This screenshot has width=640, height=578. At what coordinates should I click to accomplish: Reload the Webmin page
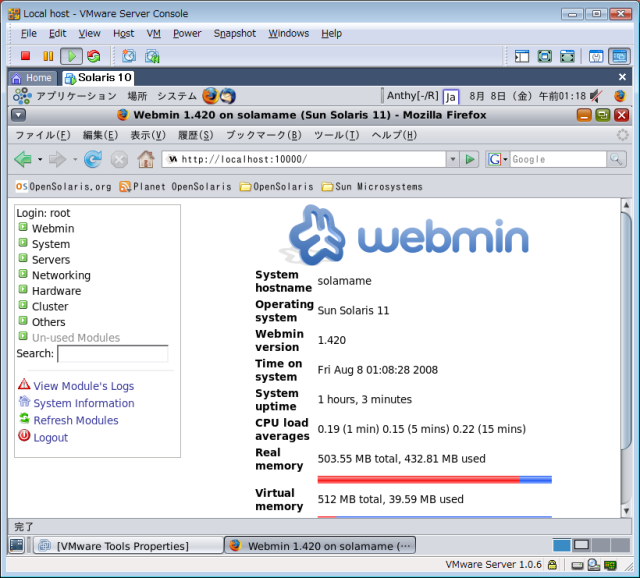pos(93,159)
